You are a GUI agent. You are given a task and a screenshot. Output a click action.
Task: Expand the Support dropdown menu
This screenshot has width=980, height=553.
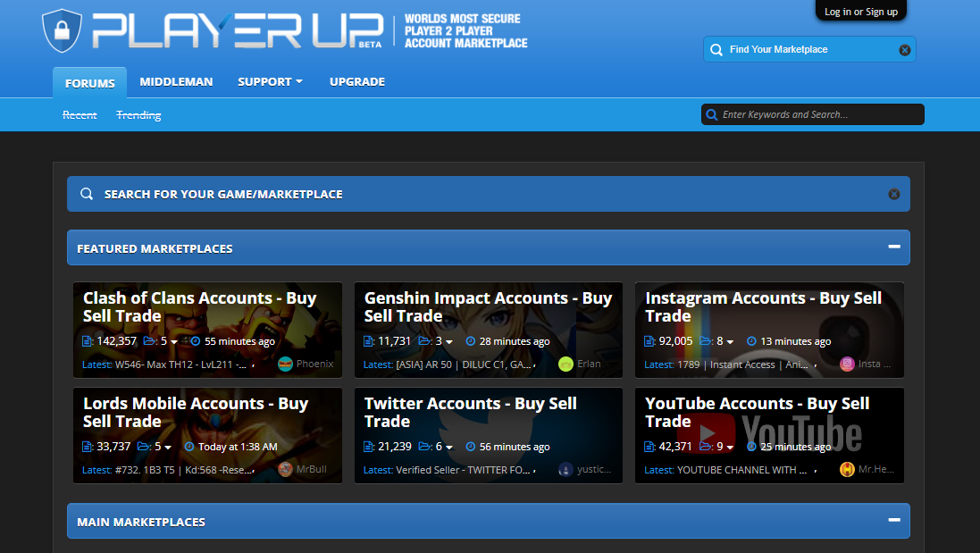[270, 82]
